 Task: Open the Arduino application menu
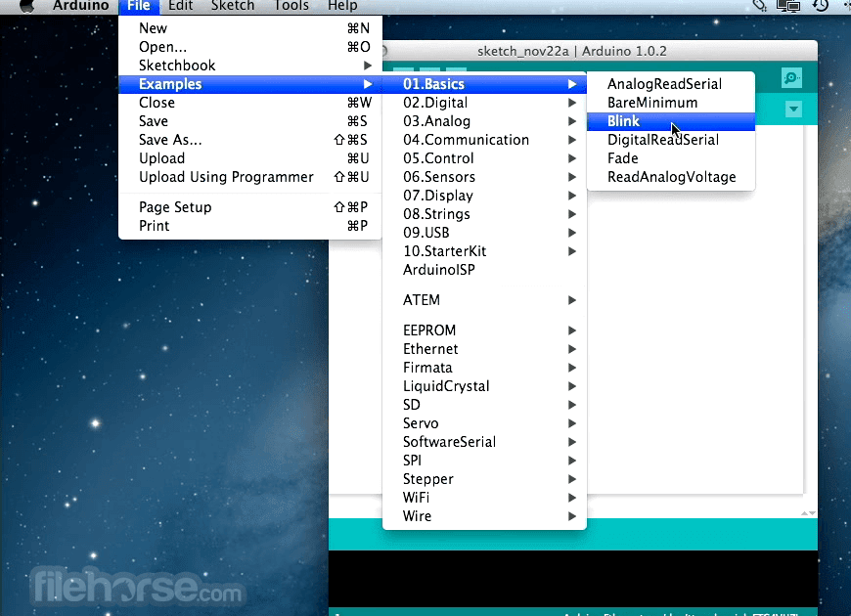81,6
